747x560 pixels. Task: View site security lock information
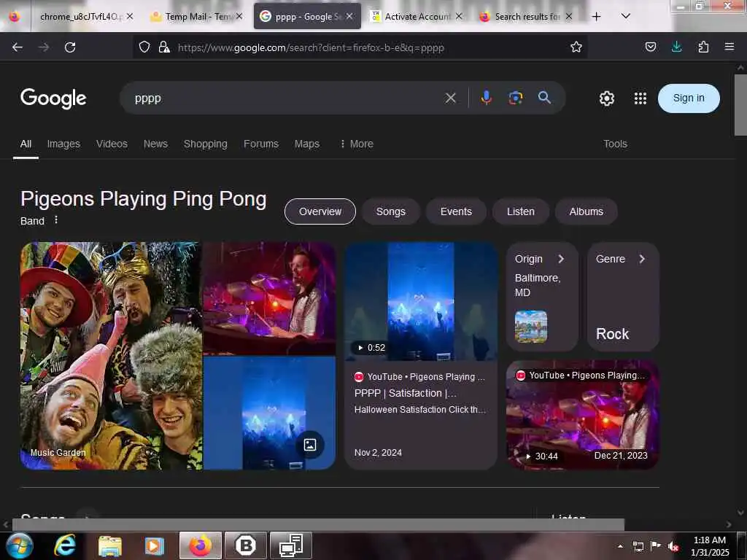point(164,47)
